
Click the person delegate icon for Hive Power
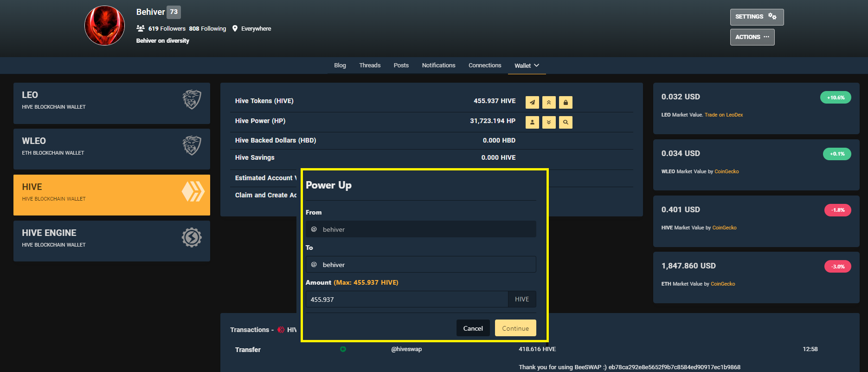point(532,122)
